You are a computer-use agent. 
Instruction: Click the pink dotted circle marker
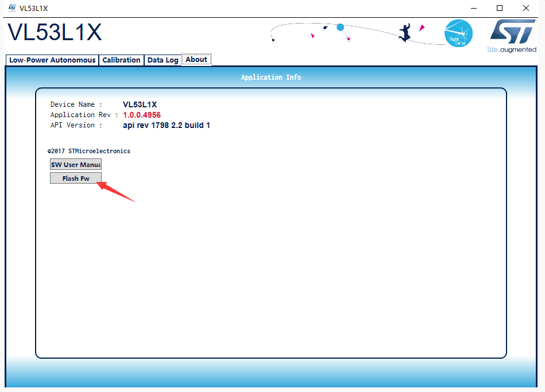(348, 39)
